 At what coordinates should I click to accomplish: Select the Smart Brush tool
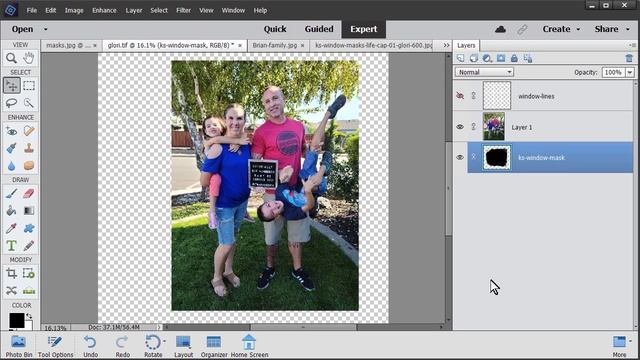click(x=11, y=148)
